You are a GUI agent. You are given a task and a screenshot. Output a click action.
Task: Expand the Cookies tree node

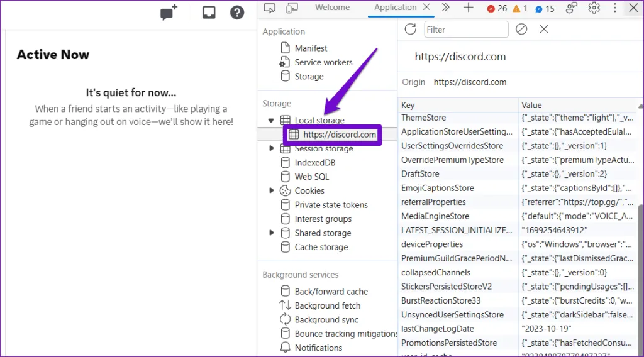click(271, 190)
